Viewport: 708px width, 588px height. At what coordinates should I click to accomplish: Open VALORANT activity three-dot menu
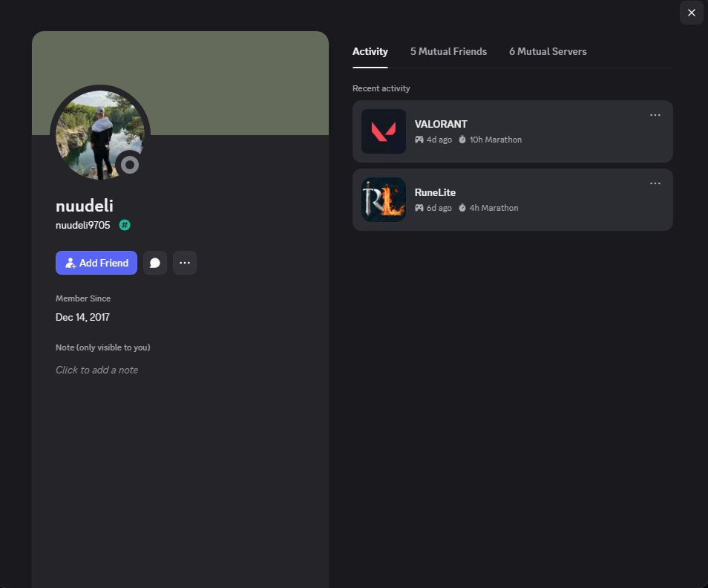click(x=655, y=115)
